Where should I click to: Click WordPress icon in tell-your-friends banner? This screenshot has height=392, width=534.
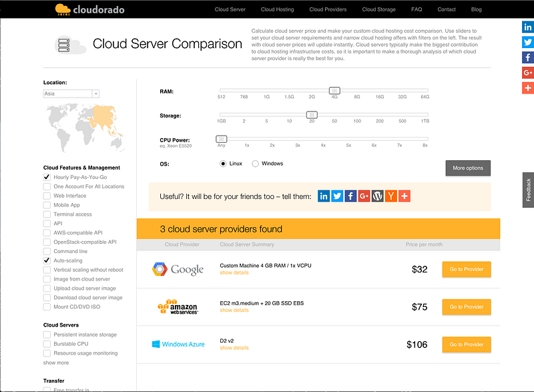(x=377, y=196)
